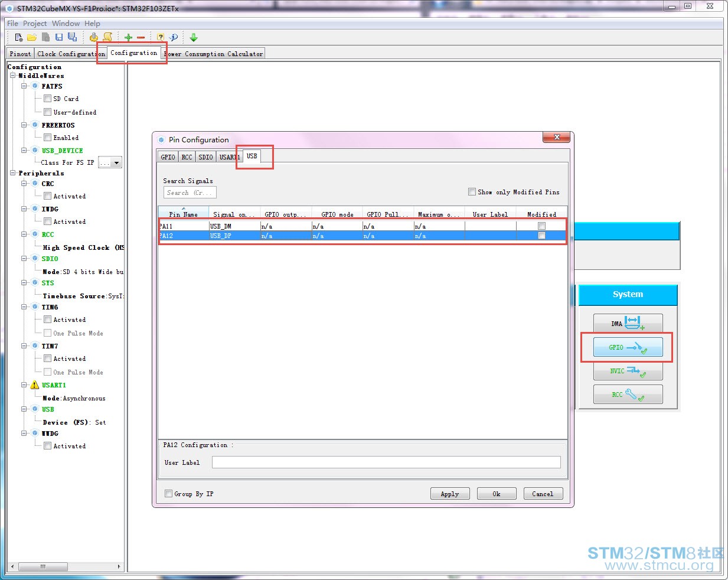The width and height of the screenshot is (728, 580).
Task: Toggle Show only Modified Pins checkbox
Action: 472,192
